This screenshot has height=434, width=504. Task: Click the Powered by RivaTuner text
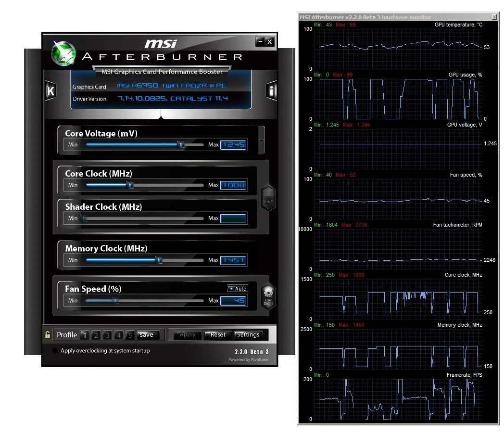(x=249, y=359)
